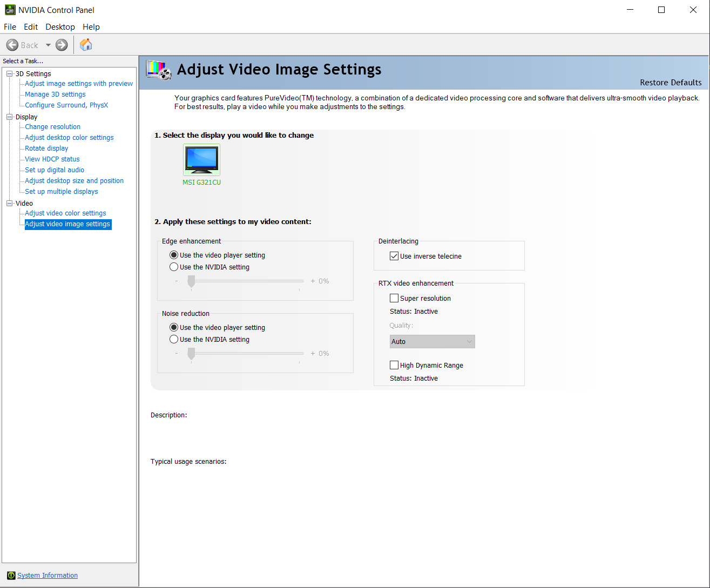Collapse the Display tree node

[9, 117]
